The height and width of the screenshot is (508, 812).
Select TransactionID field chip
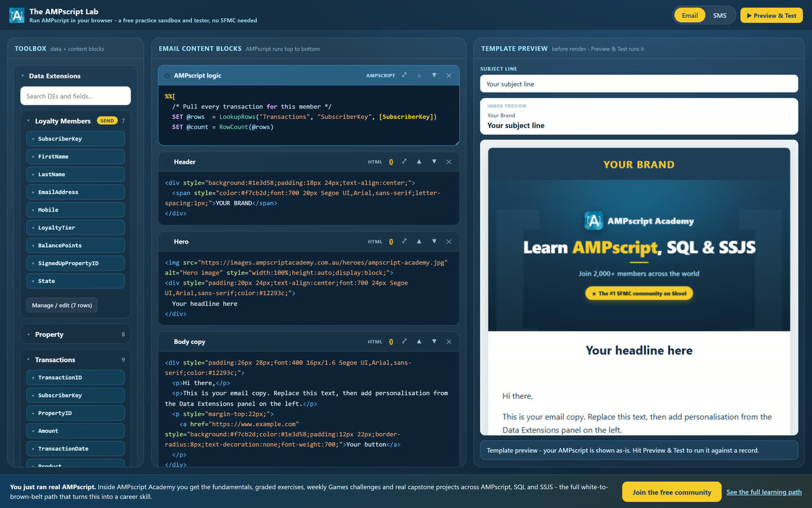[x=75, y=378]
